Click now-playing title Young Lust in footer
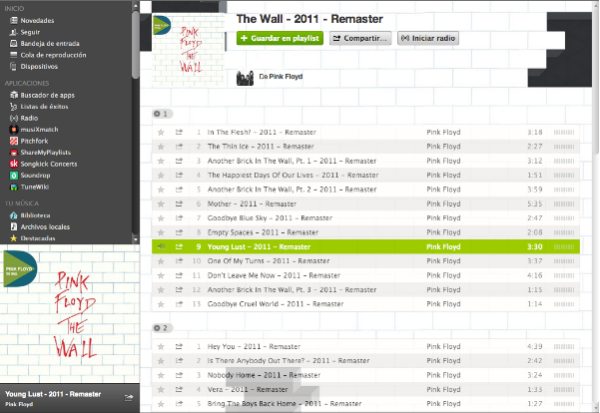Screen dimensions: 600x413 (x=53, y=394)
